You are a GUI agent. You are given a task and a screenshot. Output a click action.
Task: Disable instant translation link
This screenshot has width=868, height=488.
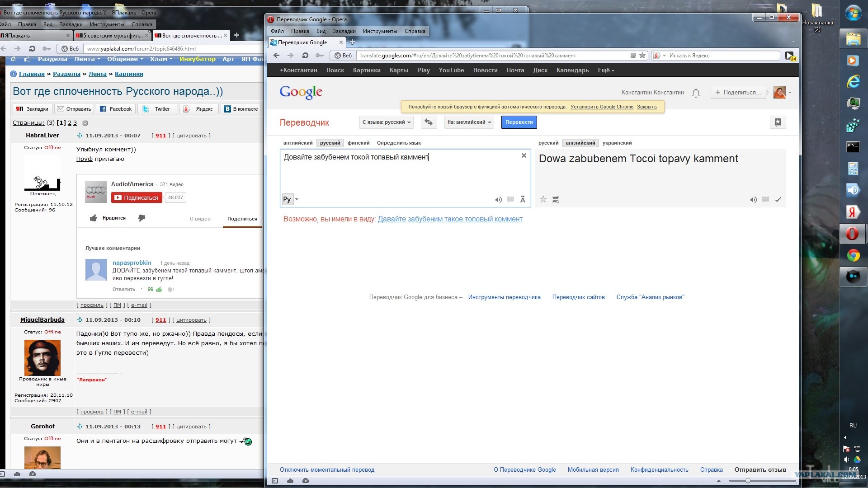pyautogui.click(x=327, y=470)
